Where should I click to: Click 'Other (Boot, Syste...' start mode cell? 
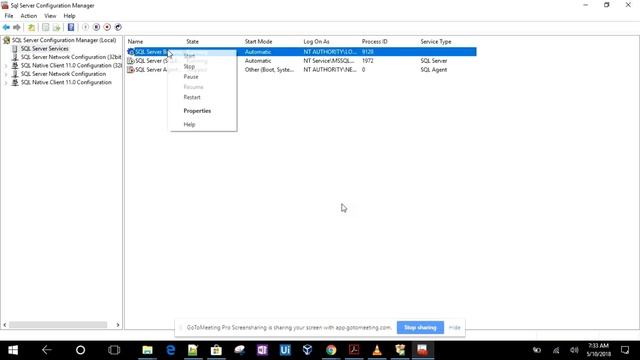tap(269, 70)
